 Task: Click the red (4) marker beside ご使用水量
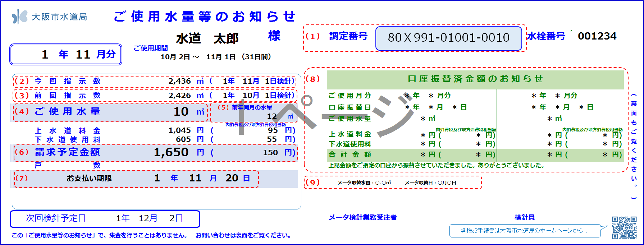22,111
